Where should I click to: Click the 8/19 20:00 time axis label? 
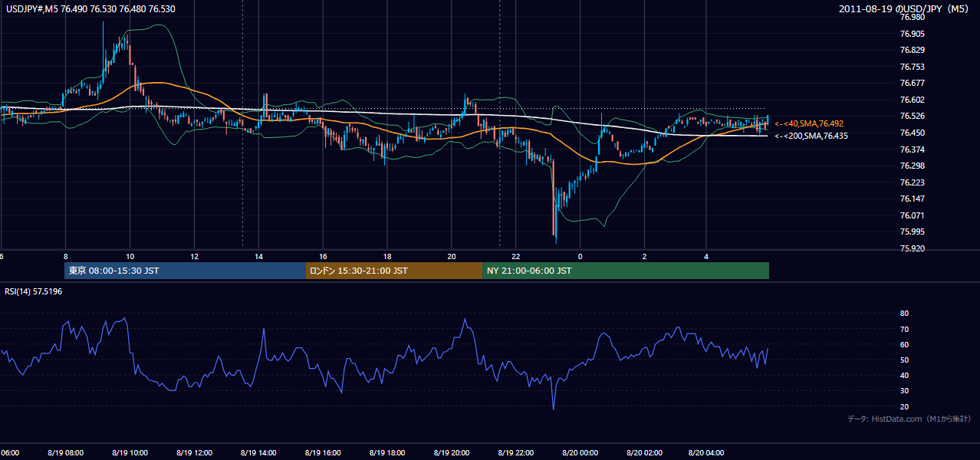[452, 453]
